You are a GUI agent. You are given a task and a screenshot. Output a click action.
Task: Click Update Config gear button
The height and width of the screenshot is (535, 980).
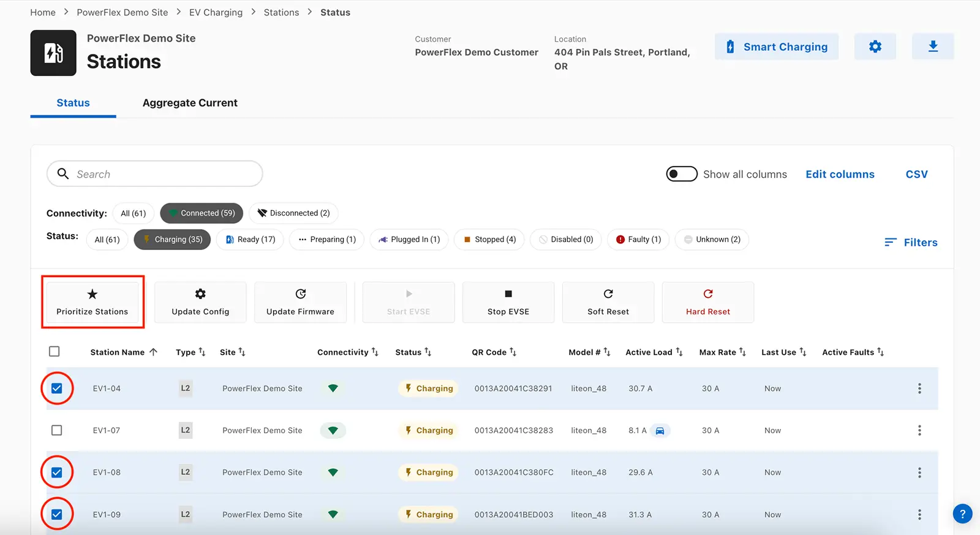click(200, 302)
